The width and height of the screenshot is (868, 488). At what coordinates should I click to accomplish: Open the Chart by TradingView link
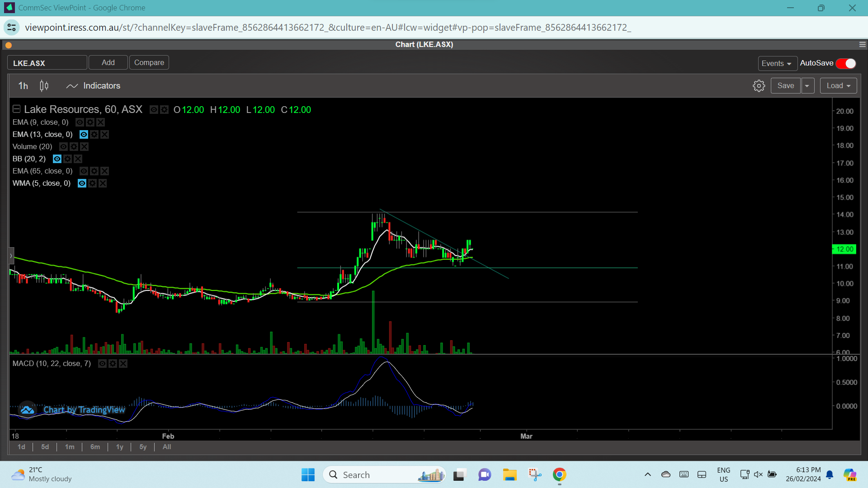coord(84,410)
